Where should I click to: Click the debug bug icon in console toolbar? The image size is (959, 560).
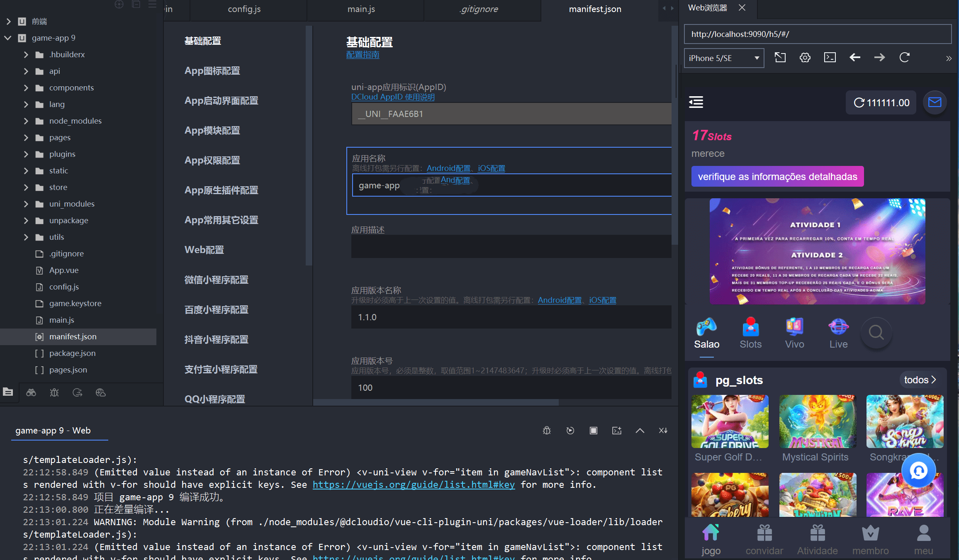(x=547, y=431)
